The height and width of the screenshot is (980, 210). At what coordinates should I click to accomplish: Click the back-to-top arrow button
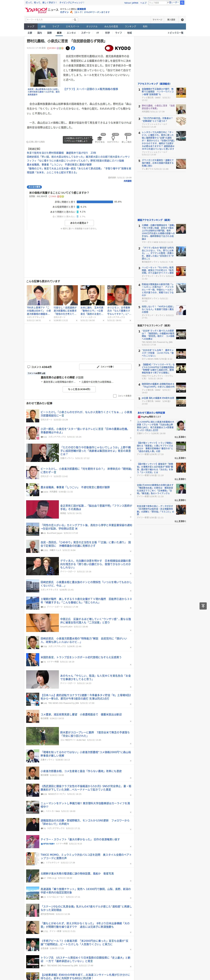click(203, 606)
